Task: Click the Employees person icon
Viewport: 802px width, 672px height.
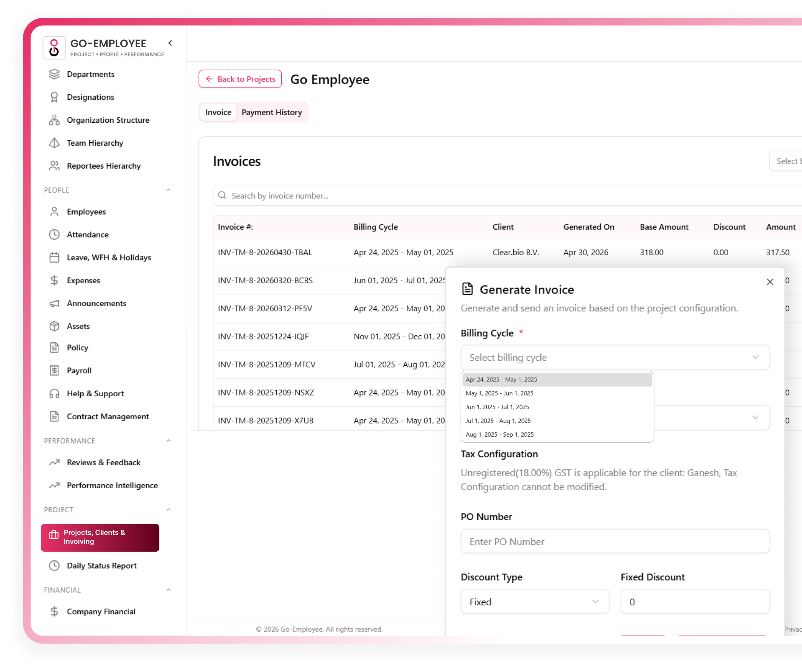Action: [x=54, y=212]
